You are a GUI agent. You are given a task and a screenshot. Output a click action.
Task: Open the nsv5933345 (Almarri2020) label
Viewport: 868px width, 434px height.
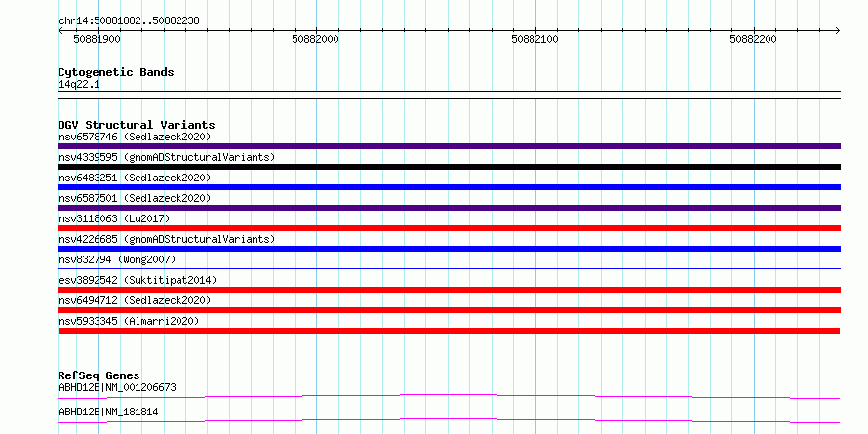click(x=129, y=321)
